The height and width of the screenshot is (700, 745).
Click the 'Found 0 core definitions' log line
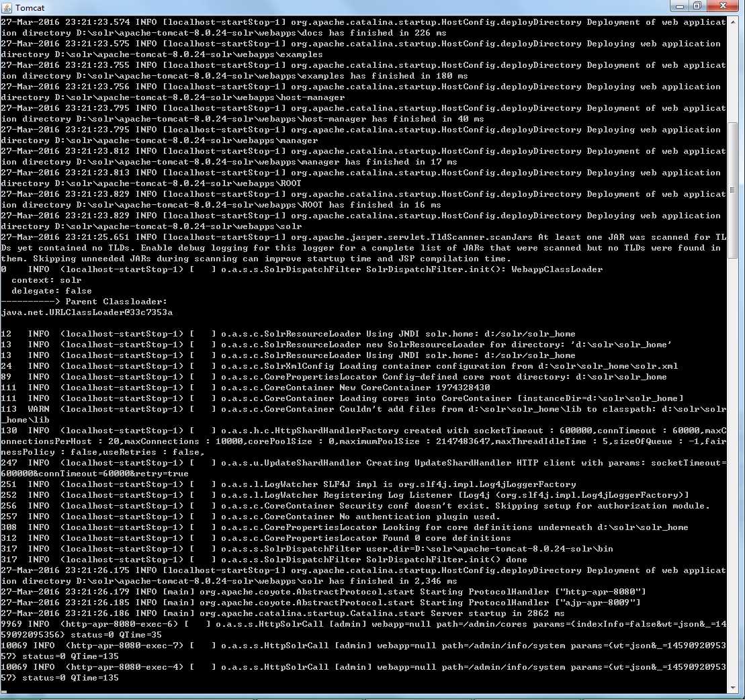tap(256, 538)
